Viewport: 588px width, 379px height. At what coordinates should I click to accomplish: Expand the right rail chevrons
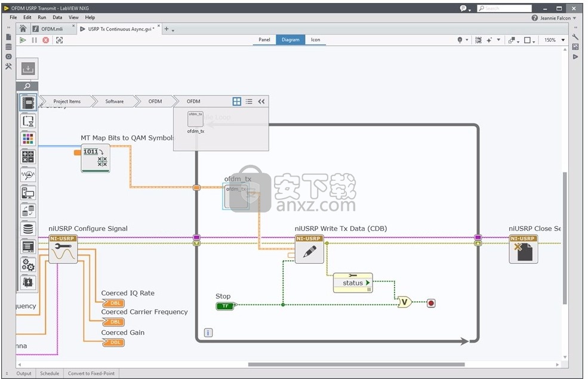pos(575,27)
